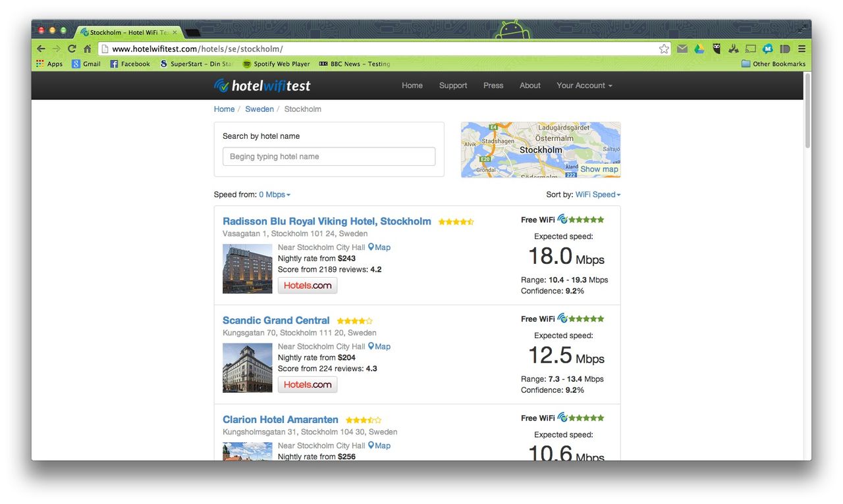Click the Show map link
Image resolution: width=843 pixels, height=504 pixels.
click(x=599, y=169)
